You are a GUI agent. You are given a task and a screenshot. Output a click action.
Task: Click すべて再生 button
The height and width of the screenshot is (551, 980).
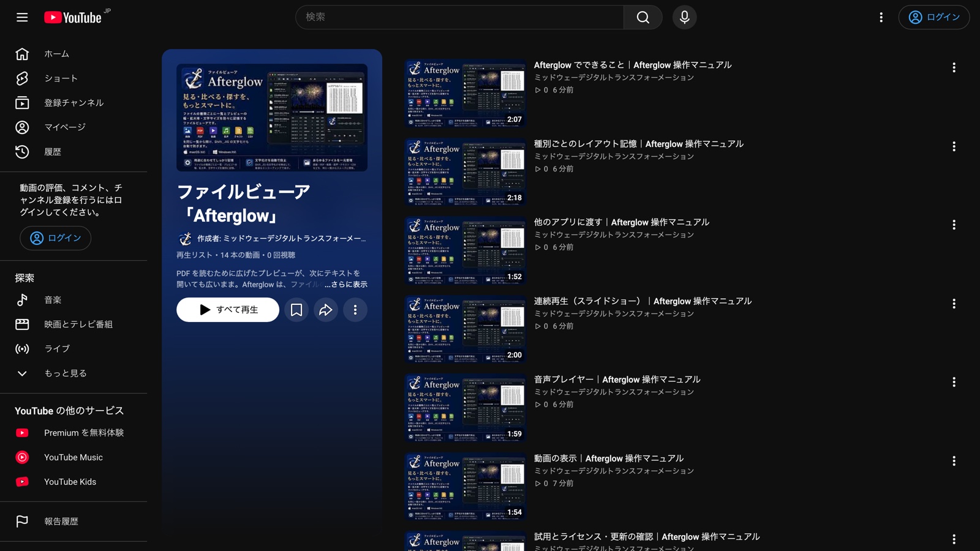click(x=228, y=310)
